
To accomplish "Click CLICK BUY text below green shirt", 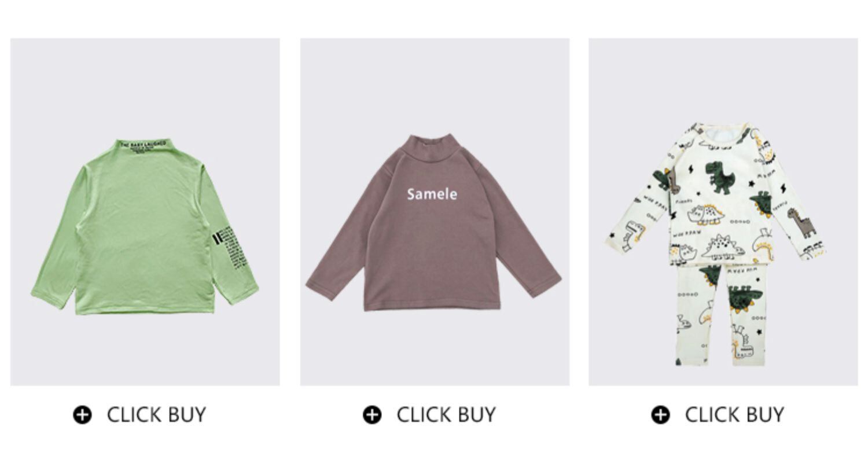I will 156,415.
